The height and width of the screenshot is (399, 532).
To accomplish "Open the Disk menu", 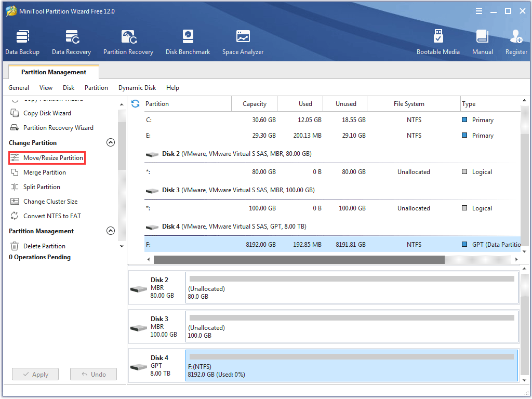I will [69, 87].
